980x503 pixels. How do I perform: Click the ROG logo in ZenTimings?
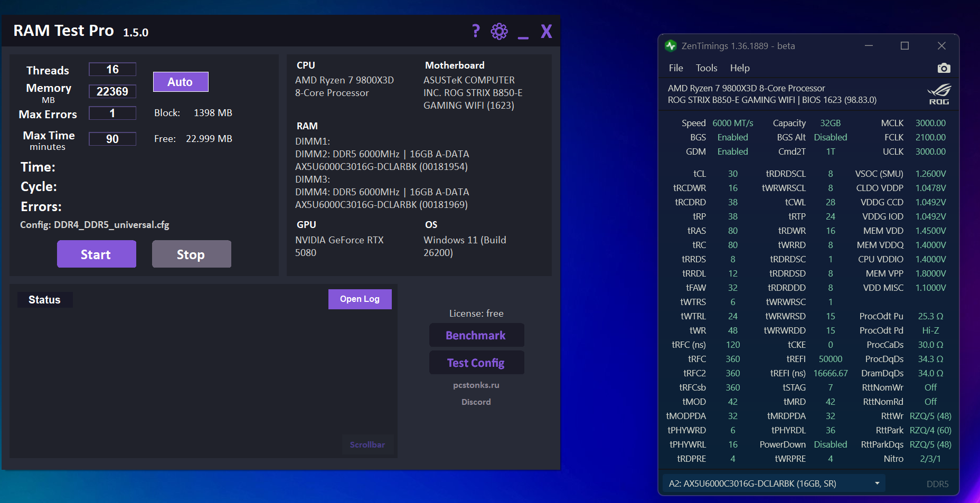[x=939, y=94]
